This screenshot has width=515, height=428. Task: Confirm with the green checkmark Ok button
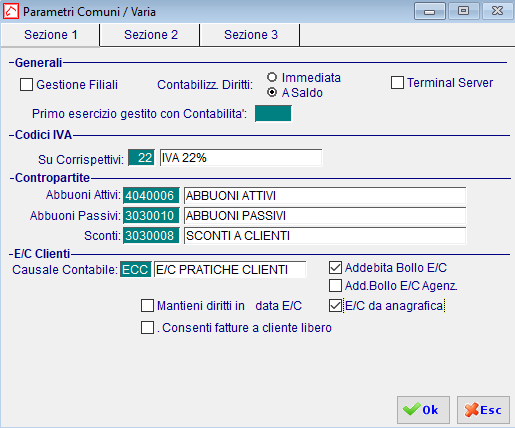click(423, 410)
